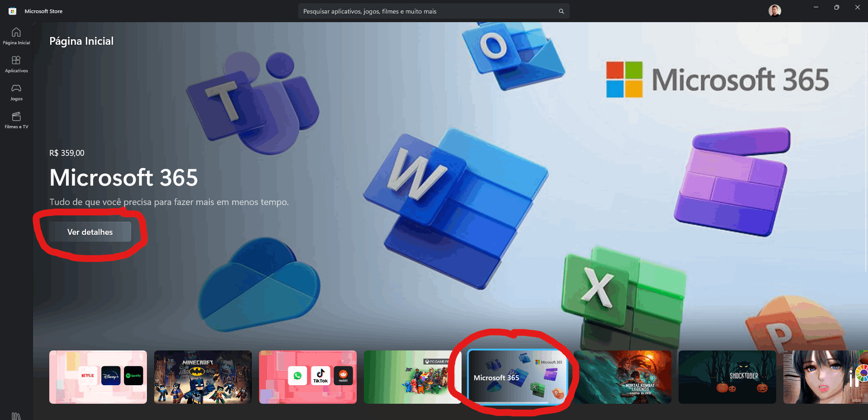Image resolution: width=868 pixels, height=420 pixels.
Task: Open the Página Inicial home sidebar item
Action: (16, 36)
